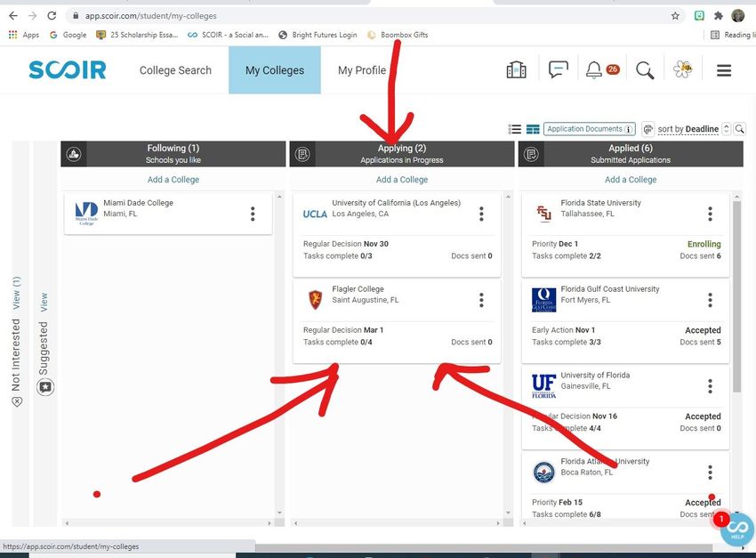Image resolution: width=756 pixels, height=558 pixels.
Task: Click the Florida Gulf Coast University name
Action: (x=610, y=289)
